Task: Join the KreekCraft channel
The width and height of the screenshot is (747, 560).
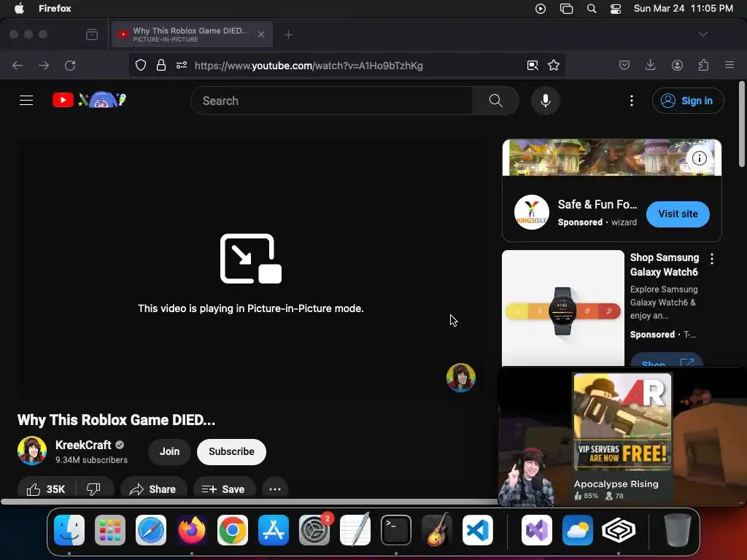Action: click(169, 451)
